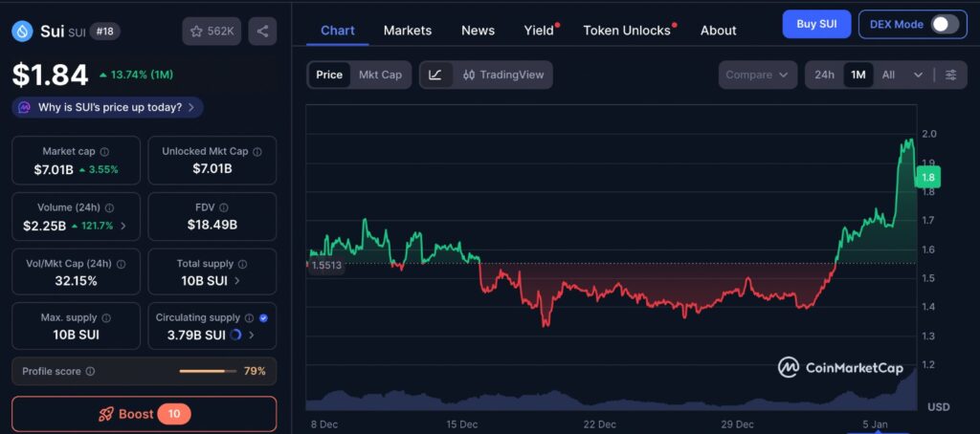This screenshot has width=980, height=434.
Task: Click the 1.5513 baseline price label
Action: pyautogui.click(x=326, y=266)
